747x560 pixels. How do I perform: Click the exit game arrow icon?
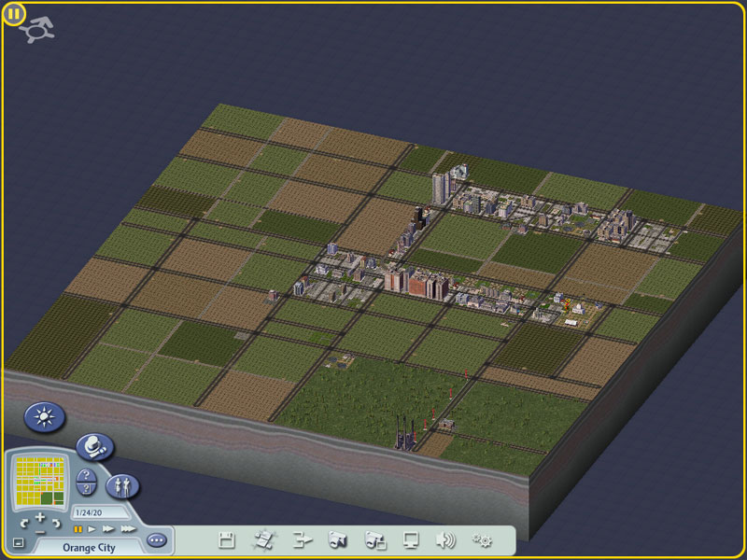(302, 540)
